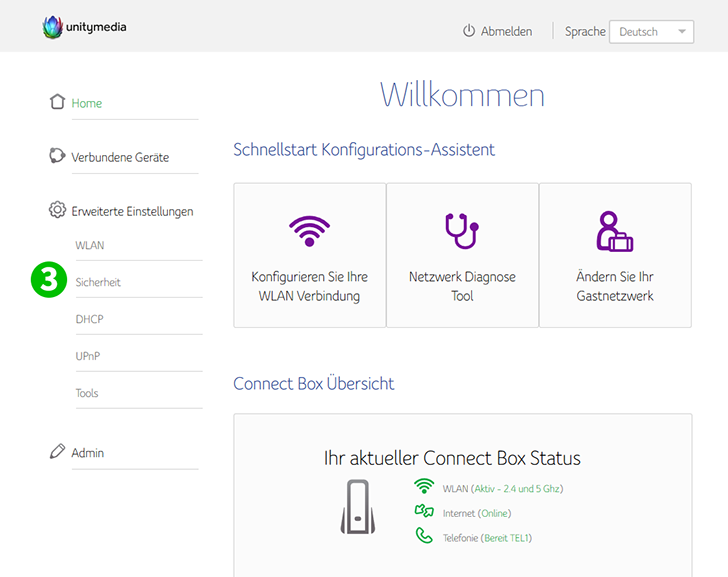Log out via the Abmelden link
Viewport: 728px width, 577px height.
click(x=506, y=32)
